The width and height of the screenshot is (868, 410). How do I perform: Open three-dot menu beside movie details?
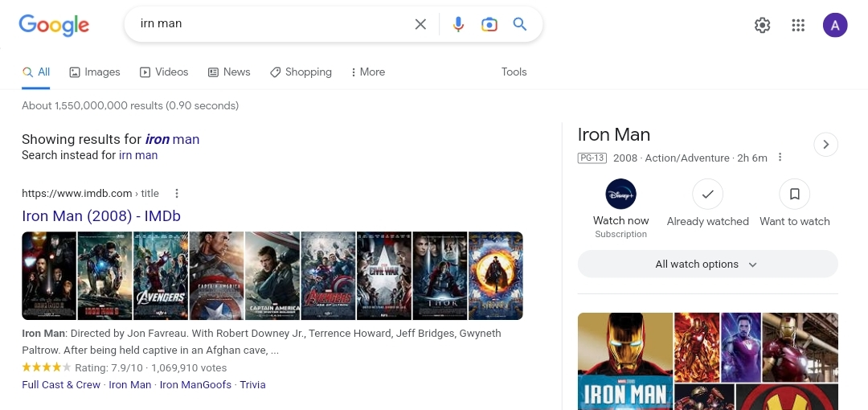(x=780, y=158)
